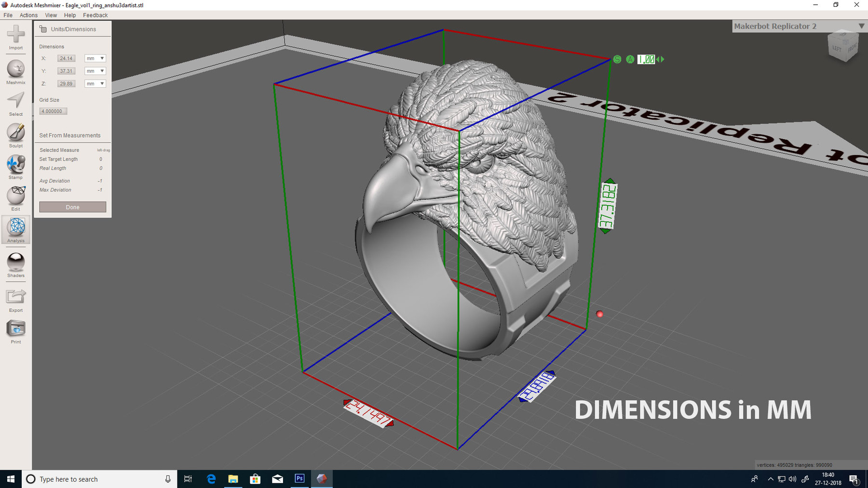Open the View menu

[51, 15]
